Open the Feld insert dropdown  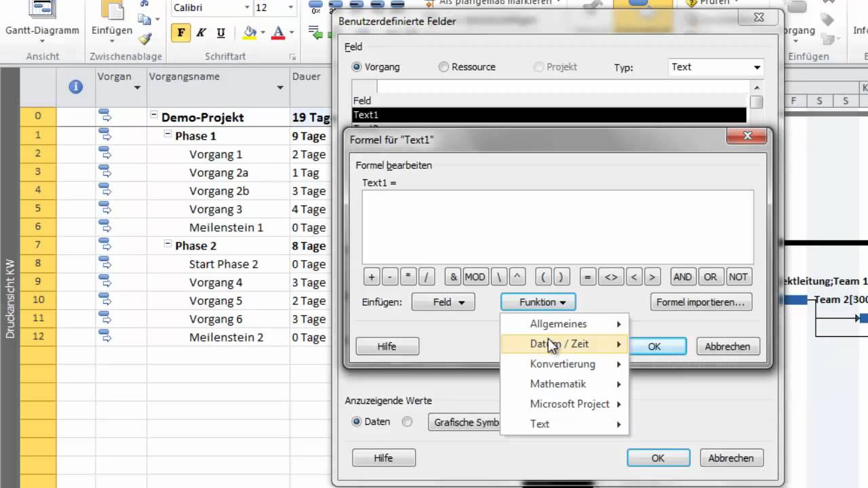click(x=443, y=302)
